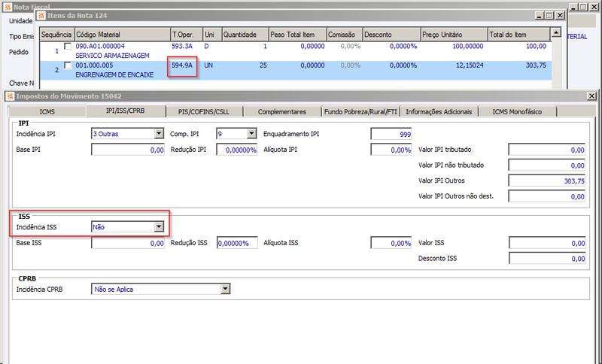The width and height of the screenshot is (602, 364).
Task: Click the items grid scroll-up arrow
Action: point(556,33)
